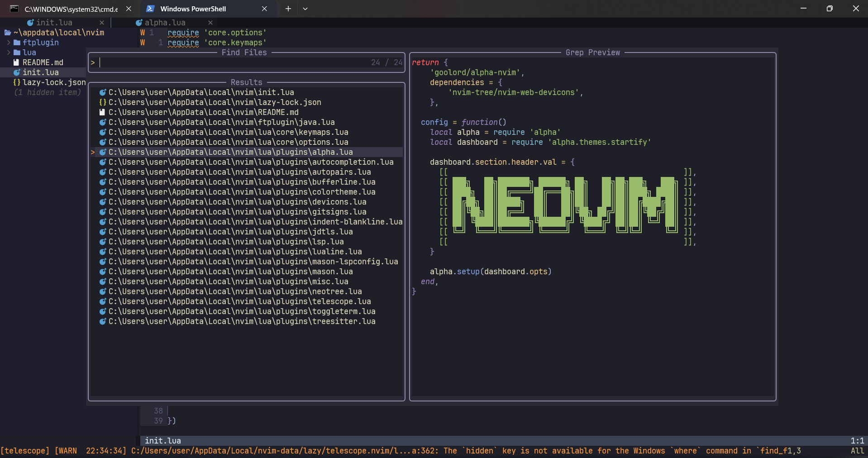Click the Lua icon on the init.lua buffer tab

pos(30,23)
